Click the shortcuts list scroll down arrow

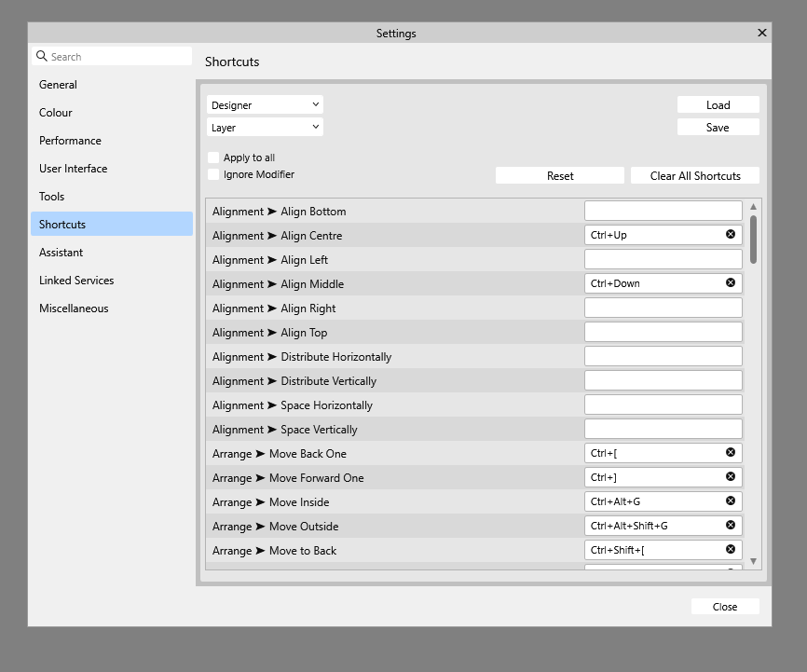pyautogui.click(x=753, y=561)
